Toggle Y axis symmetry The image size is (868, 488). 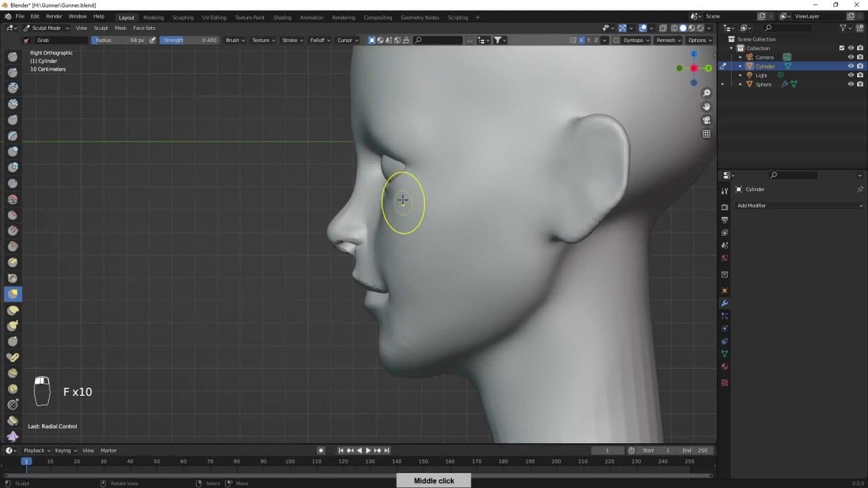click(x=589, y=40)
